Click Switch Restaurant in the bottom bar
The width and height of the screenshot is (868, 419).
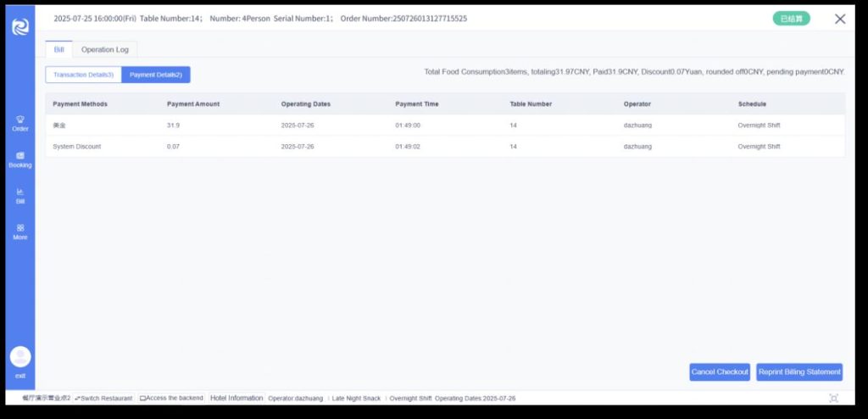[103, 398]
